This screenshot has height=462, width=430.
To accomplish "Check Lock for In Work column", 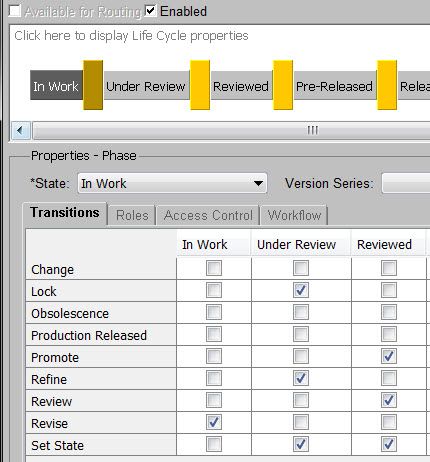I will coord(214,290).
